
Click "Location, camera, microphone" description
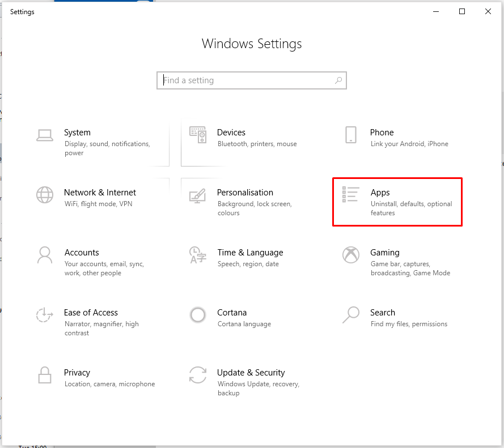(x=109, y=384)
